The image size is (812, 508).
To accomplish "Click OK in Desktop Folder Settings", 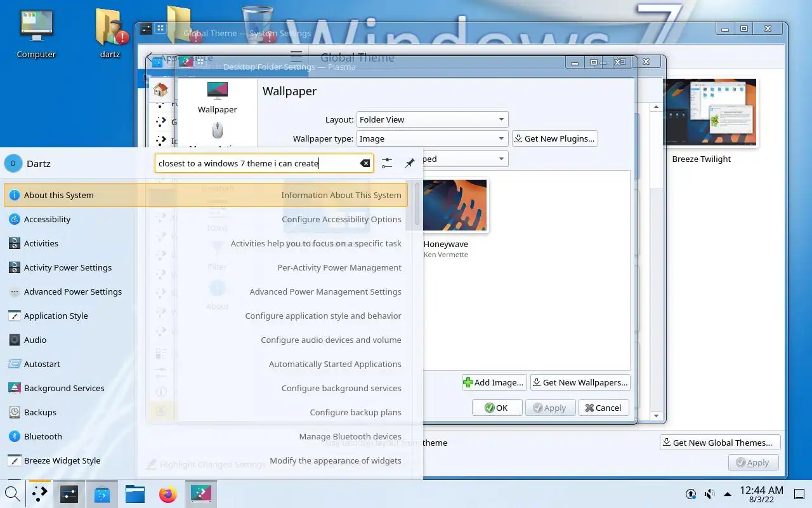I will [x=497, y=408].
